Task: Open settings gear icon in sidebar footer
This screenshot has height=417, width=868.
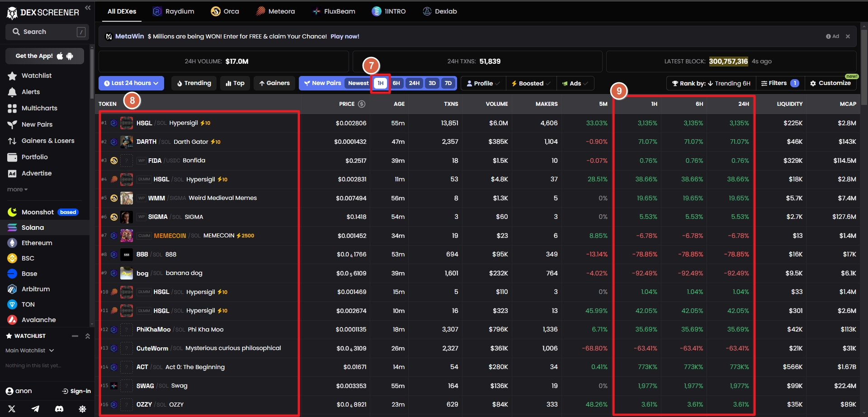Action: tap(82, 409)
